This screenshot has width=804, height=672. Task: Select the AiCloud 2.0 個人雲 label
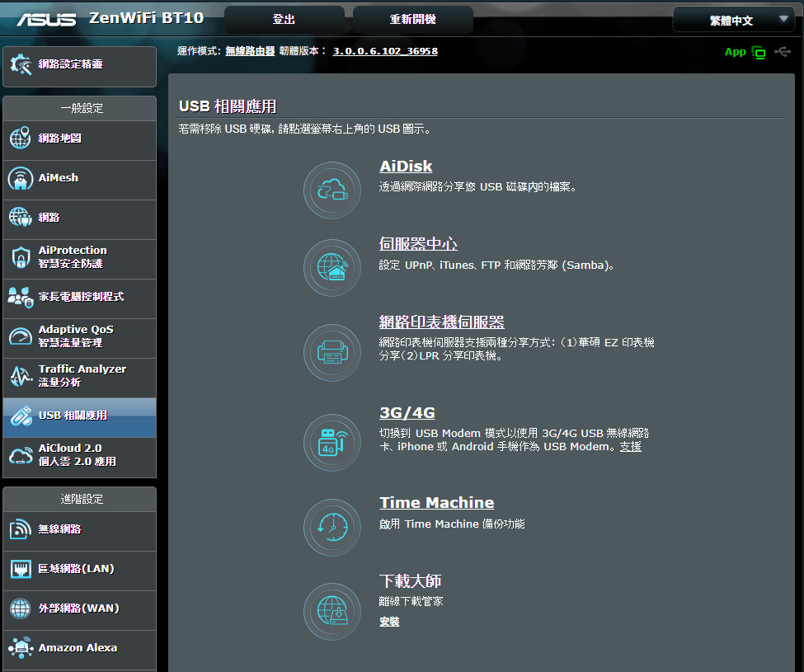tap(78, 454)
